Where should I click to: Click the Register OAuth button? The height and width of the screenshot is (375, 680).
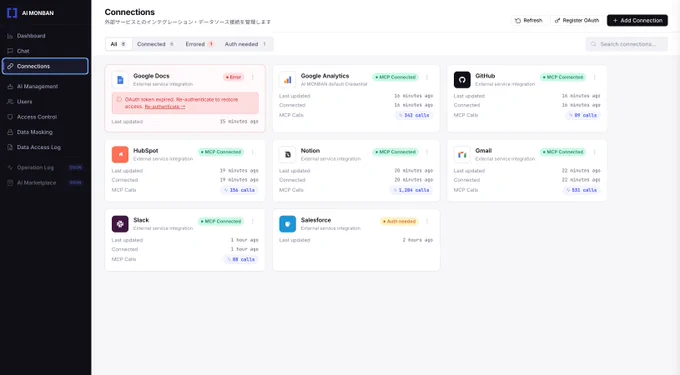pyautogui.click(x=577, y=20)
